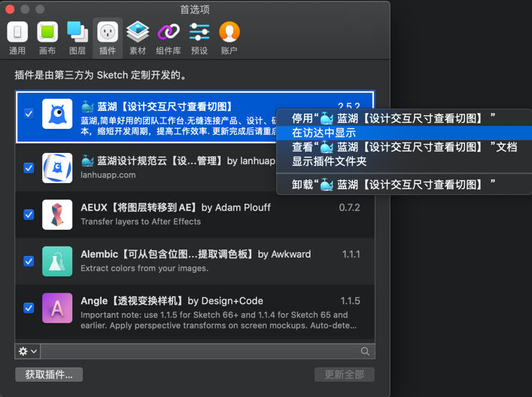Click the Angle plugin purple icon
This screenshot has height=397, width=532.
click(57, 308)
